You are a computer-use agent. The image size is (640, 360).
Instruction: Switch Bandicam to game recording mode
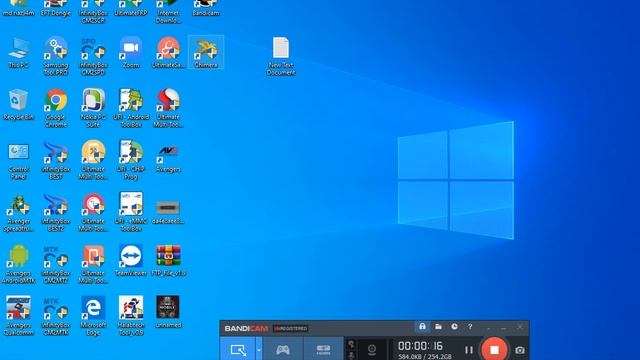click(283, 349)
